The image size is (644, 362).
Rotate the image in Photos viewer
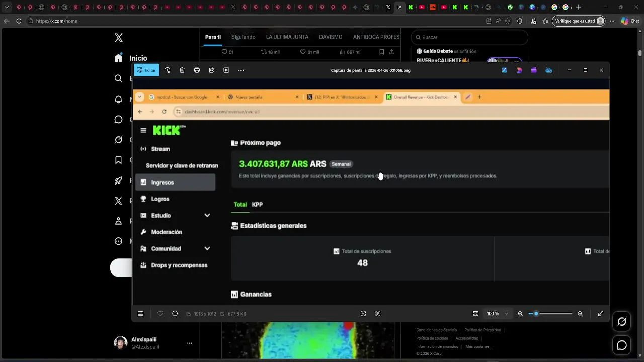pos(168,70)
